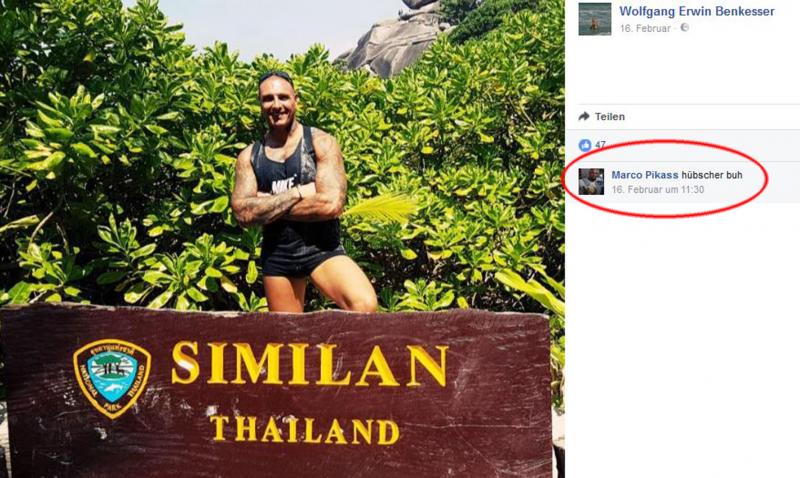The image size is (800, 478).
Task: Click the Teilen share arrow icon
Action: click(x=584, y=116)
